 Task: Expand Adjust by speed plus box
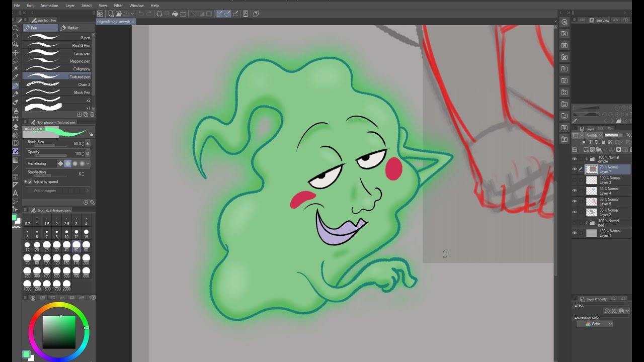click(x=26, y=182)
